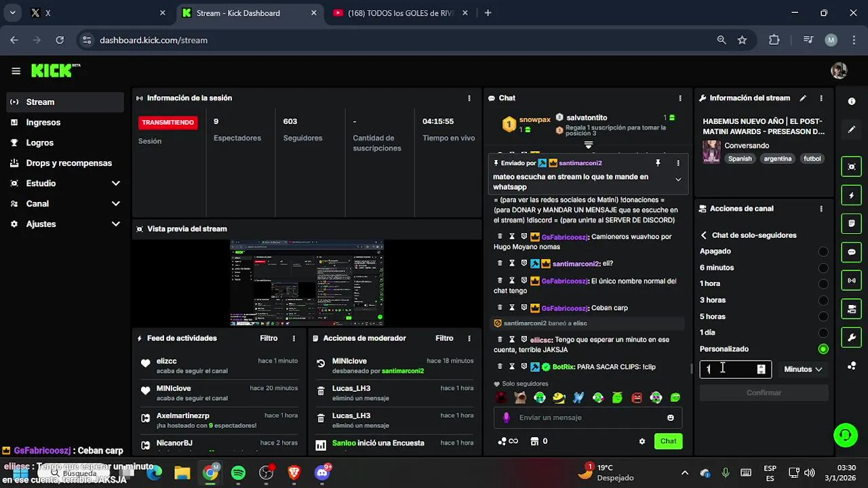Delete the BotRix message with the trash icon
Image resolution: width=868 pixels, height=488 pixels.
pos(500,367)
